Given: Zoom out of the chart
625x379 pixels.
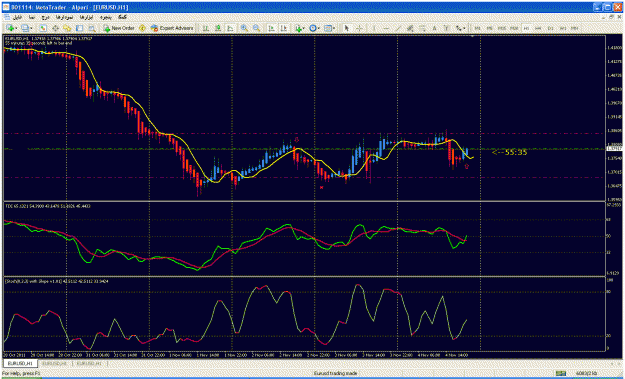Looking at the screenshot, I should [256, 28].
